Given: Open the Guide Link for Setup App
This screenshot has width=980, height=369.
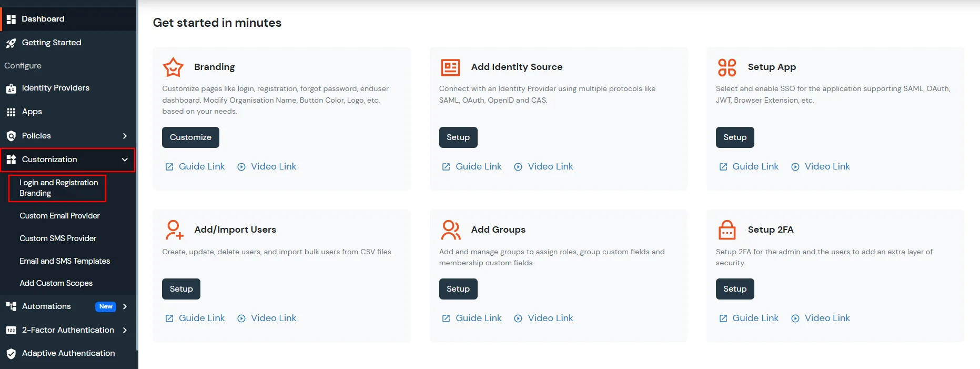Looking at the screenshot, I should [755, 166].
